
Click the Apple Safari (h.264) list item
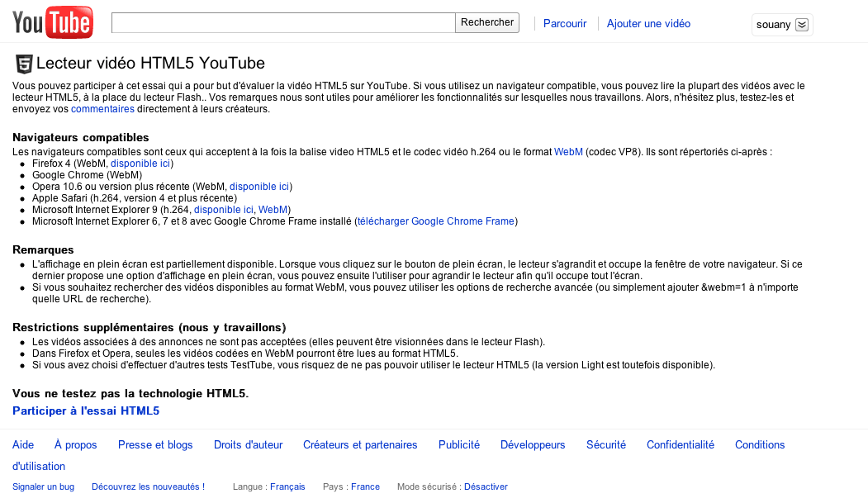pyautogui.click(x=135, y=198)
